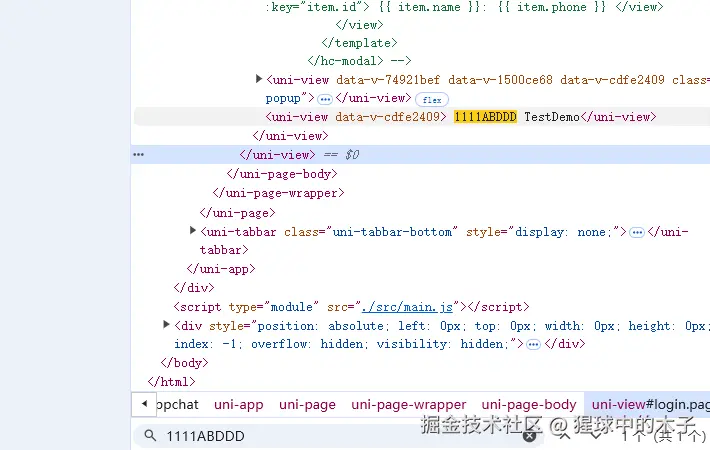Select uni-page in the breadcrumb bar

(x=307, y=404)
